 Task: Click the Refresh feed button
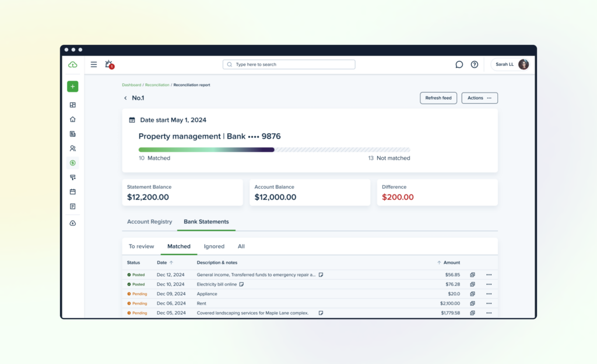tap(438, 98)
